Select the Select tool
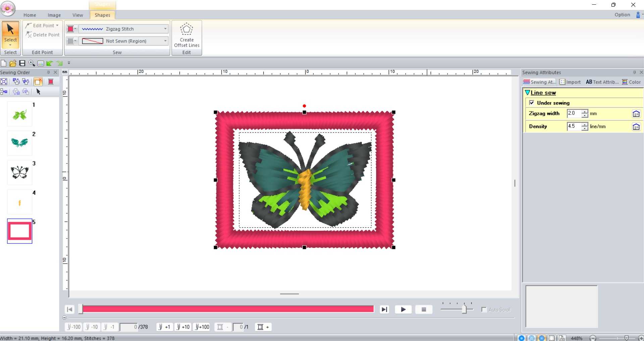644x341 pixels. (10, 33)
